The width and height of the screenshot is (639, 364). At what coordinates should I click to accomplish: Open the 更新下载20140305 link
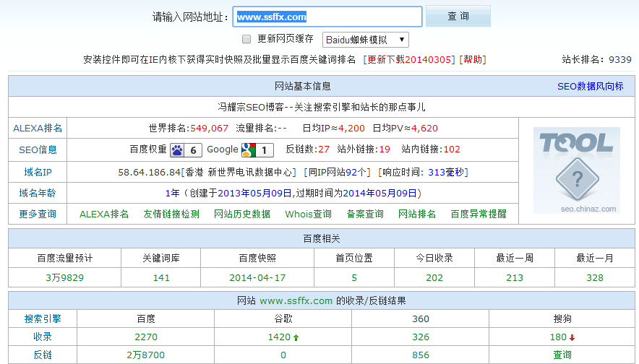409,60
